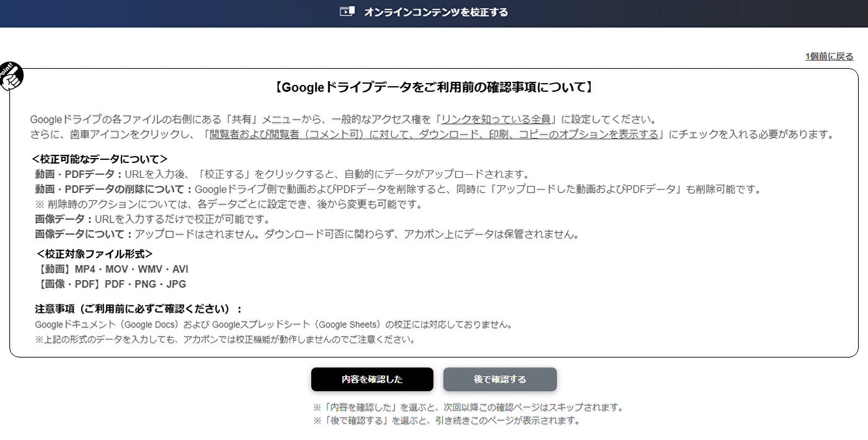Go back via 1個前に戻る link
The height and width of the screenshot is (440, 868).
(829, 56)
